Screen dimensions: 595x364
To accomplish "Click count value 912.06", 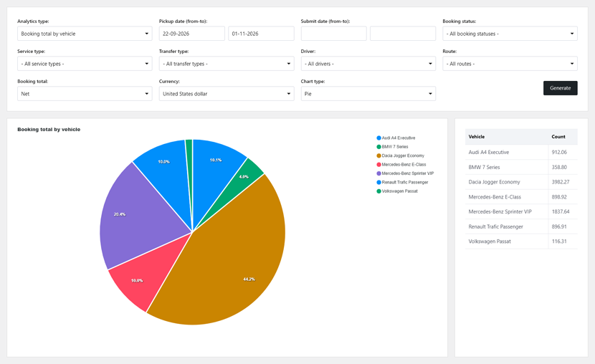I will click(x=559, y=152).
